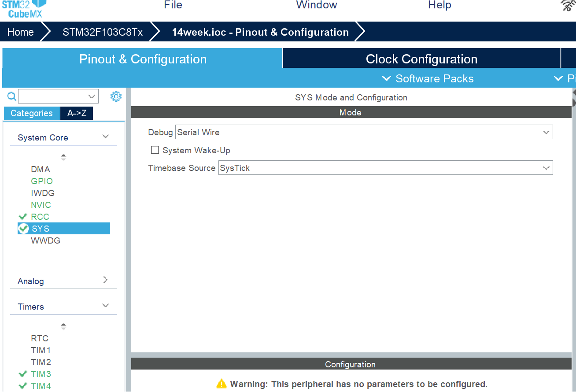Click the search magnifier icon

(12, 96)
